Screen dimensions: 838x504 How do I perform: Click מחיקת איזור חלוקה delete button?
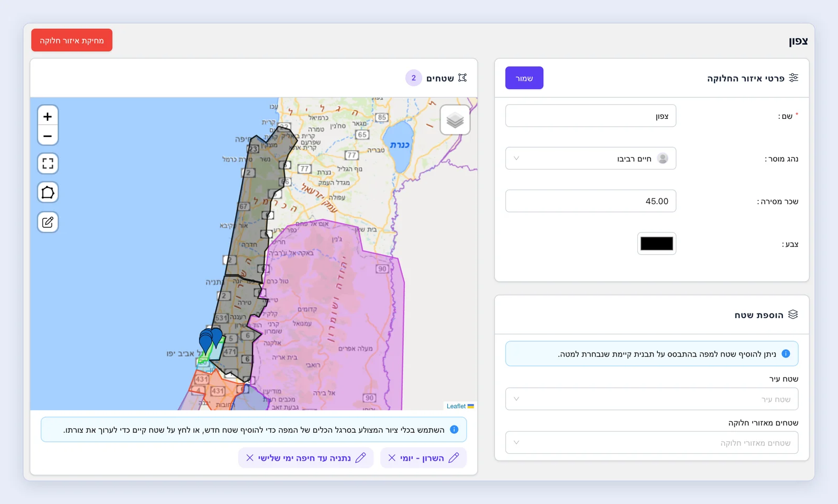(x=72, y=40)
